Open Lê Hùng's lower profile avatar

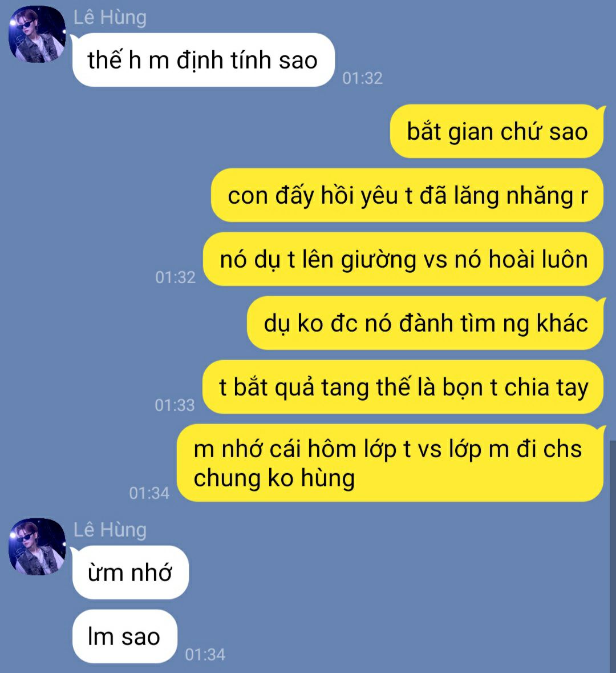pos(37,546)
